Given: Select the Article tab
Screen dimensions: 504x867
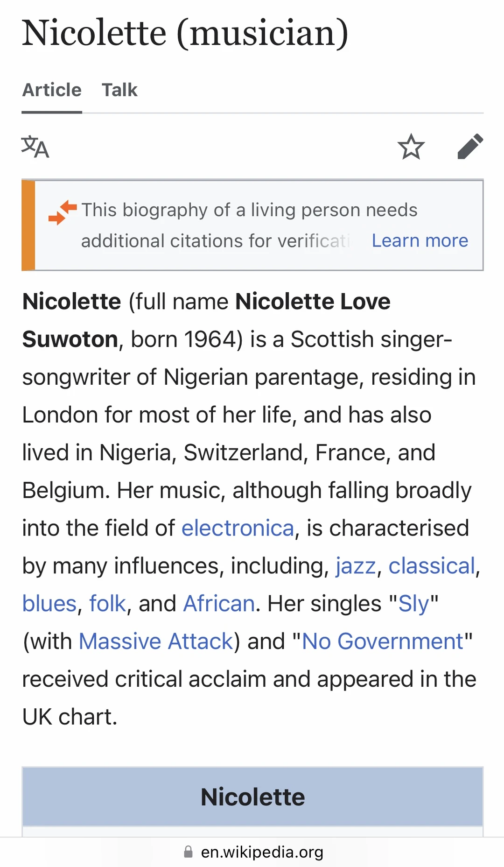Looking at the screenshot, I should 52,90.
